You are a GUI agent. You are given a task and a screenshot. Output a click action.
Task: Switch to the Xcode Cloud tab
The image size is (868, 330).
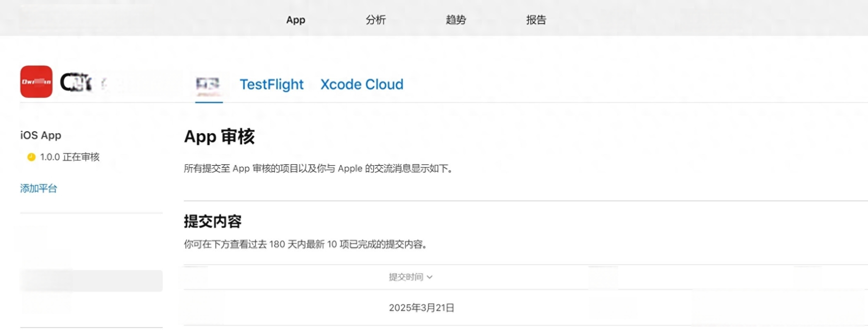362,84
